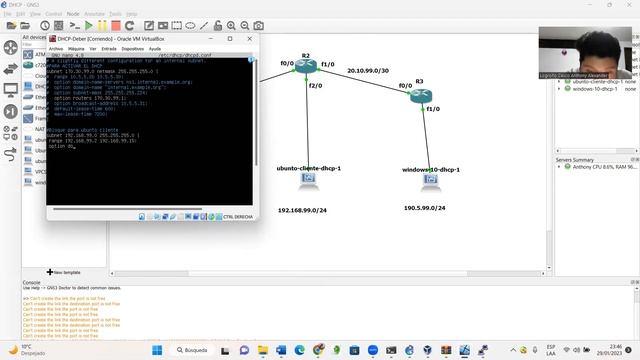Browse end devices monitor icon
Viewport: 640px width, 360px height.
[x=11, y=90]
